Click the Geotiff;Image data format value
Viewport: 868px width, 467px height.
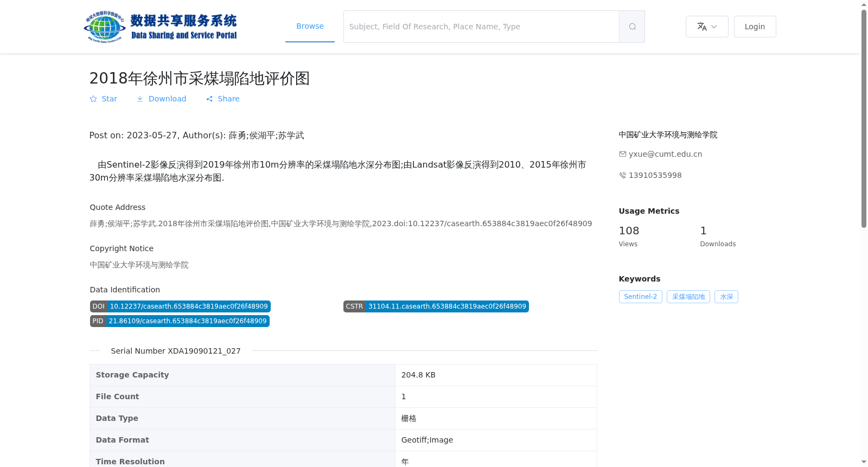coord(427,440)
